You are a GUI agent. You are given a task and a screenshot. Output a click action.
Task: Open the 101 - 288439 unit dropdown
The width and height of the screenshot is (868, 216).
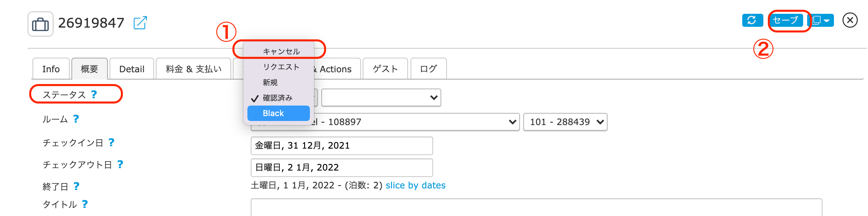point(565,122)
